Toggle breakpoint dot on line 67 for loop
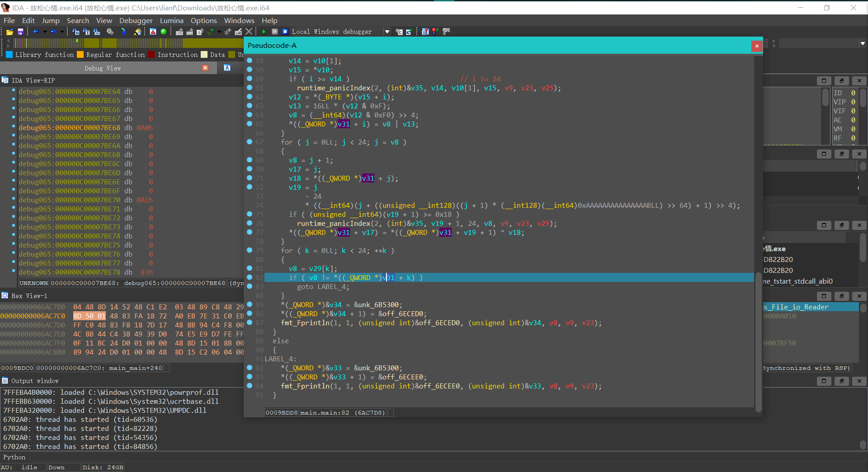 click(x=250, y=142)
